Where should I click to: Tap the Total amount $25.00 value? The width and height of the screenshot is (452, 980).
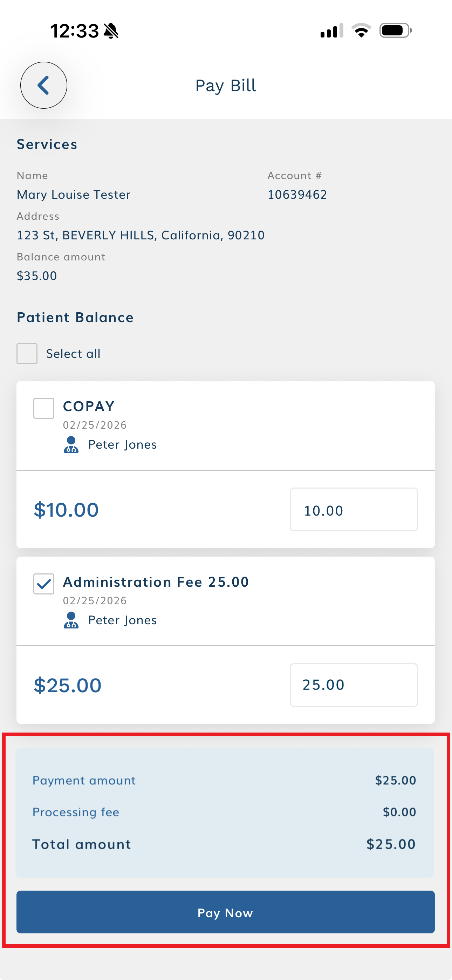(391, 844)
